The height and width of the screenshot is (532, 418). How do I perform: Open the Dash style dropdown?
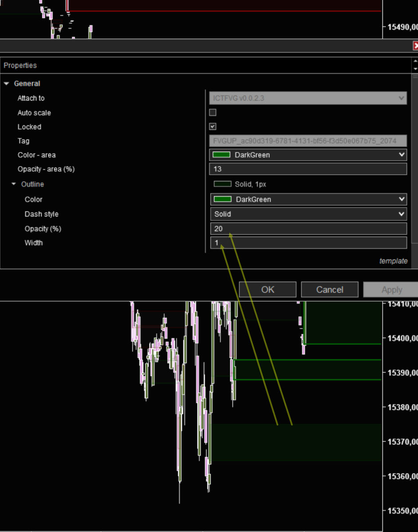[x=308, y=214]
